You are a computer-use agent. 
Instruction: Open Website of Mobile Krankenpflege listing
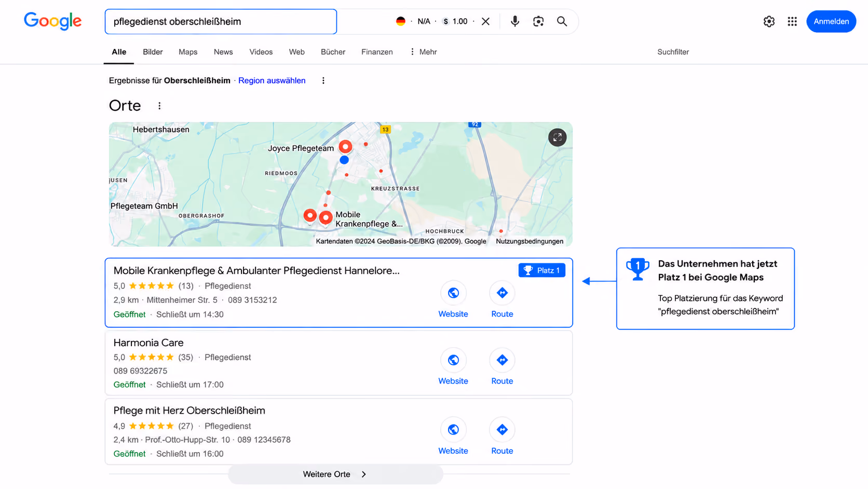453,300
